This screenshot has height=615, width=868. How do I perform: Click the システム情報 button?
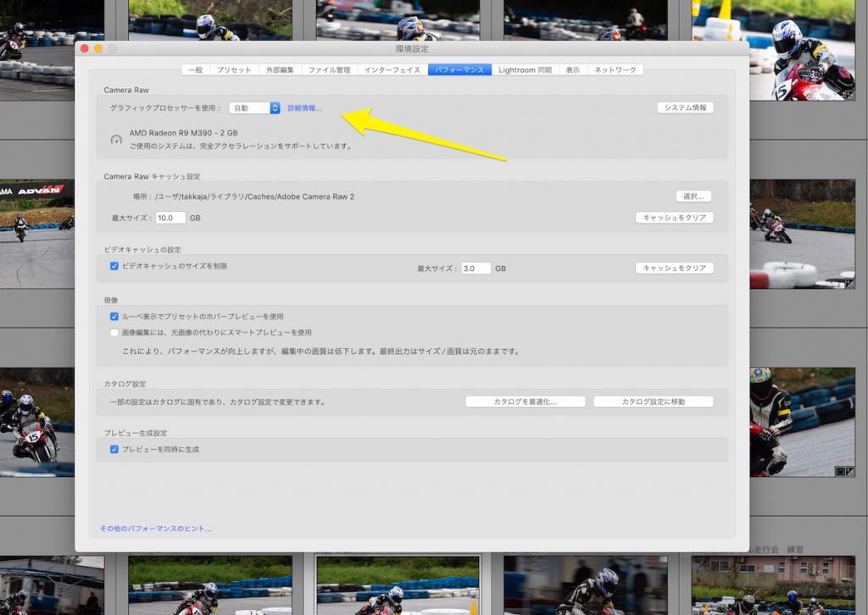tap(685, 108)
